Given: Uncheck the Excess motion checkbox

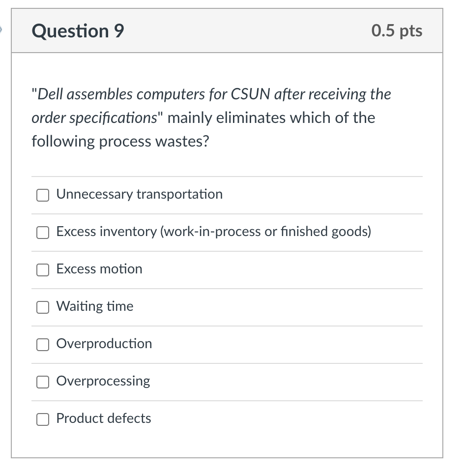Looking at the screenshot, I should click(42, 270).
